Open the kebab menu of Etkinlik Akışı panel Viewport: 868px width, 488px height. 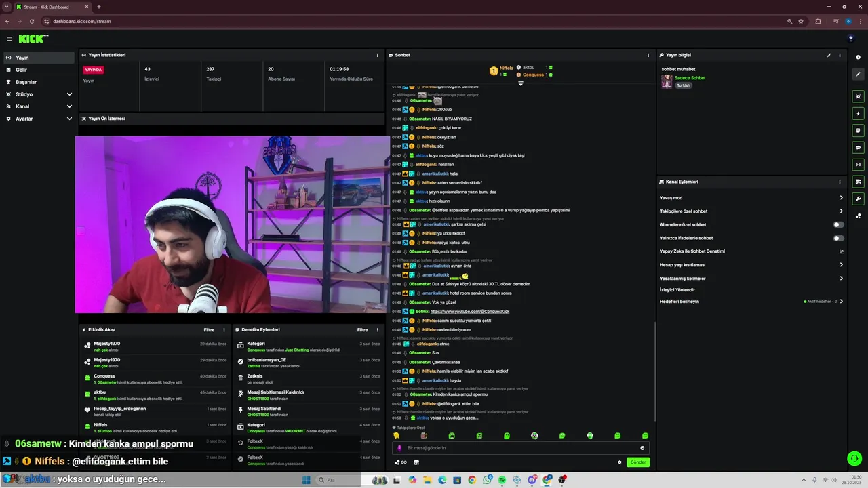coord(224,330)
